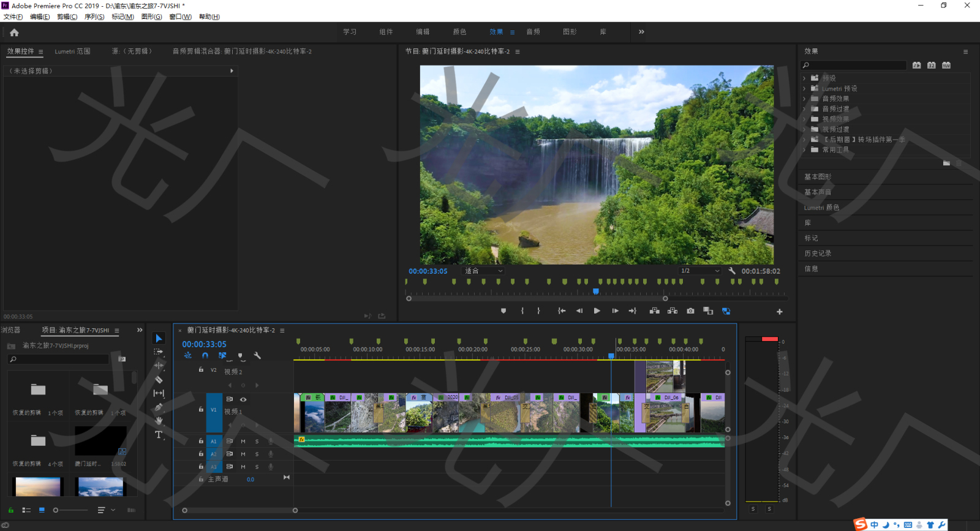Screen dimensions: 980x531
Task: Expand the 常用工具 folder
Action: [x=804, y=149]
